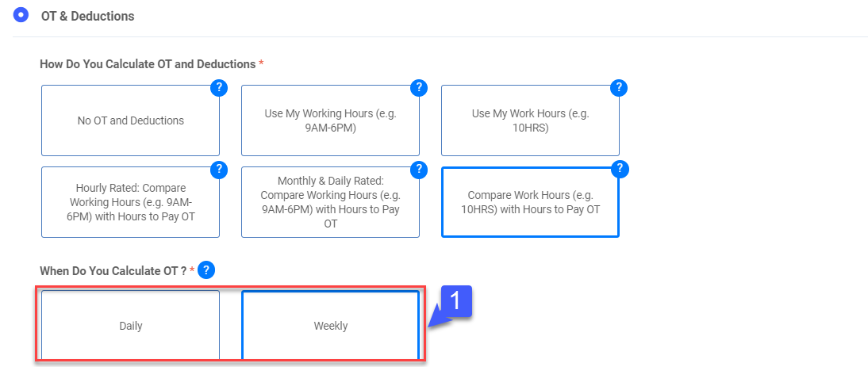Click the When Do You Calculate OT label

(x=113, y=270)
